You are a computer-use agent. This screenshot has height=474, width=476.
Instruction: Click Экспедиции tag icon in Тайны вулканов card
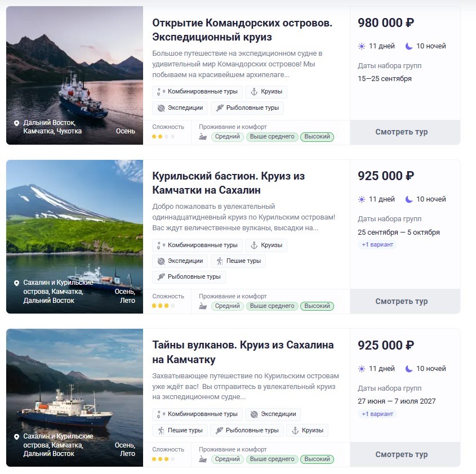254,414
